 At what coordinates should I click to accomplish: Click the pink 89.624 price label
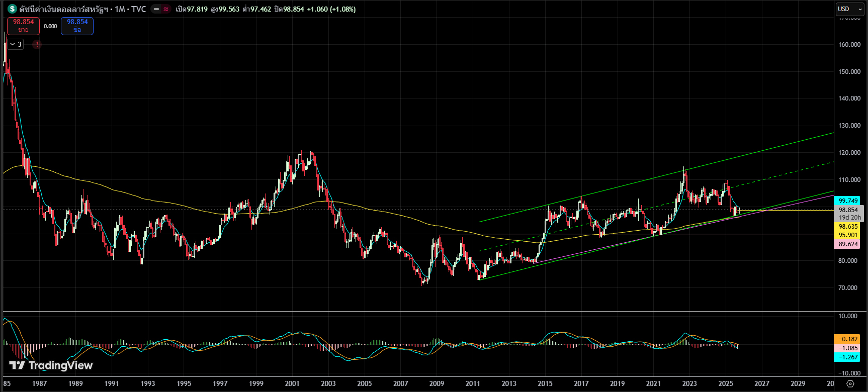(x=848, y=244)
